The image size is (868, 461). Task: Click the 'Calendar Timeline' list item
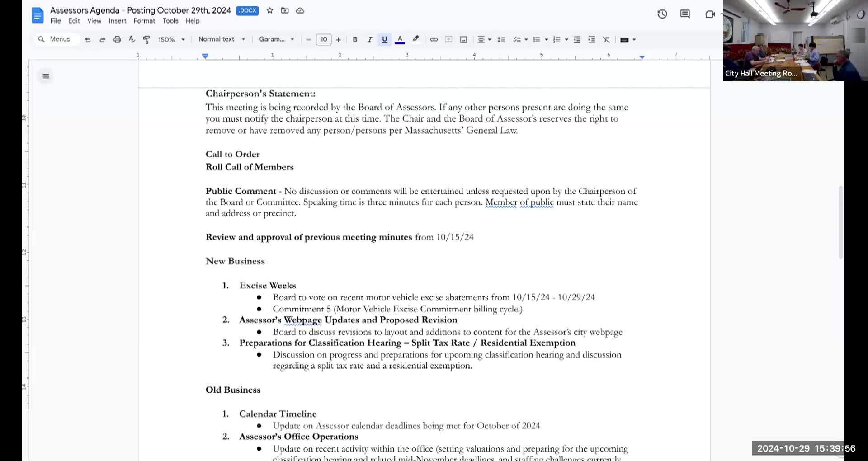coord(278,414)
